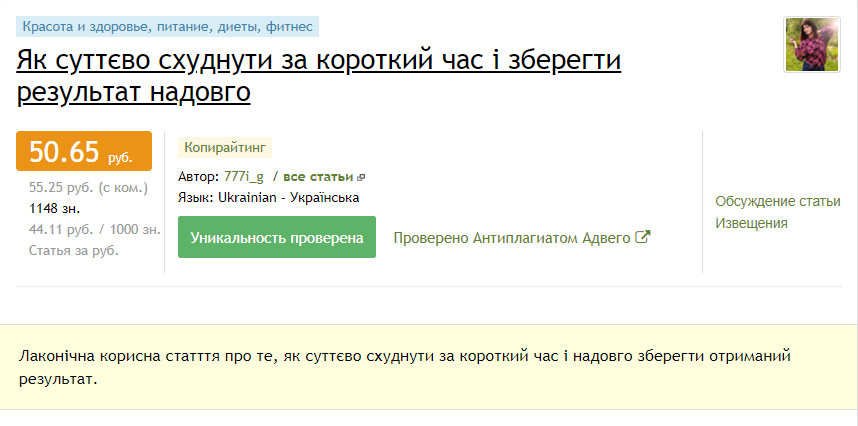Click the Копирайтинг type label
This screenshot has height=426, width=858.
point(225,148)
